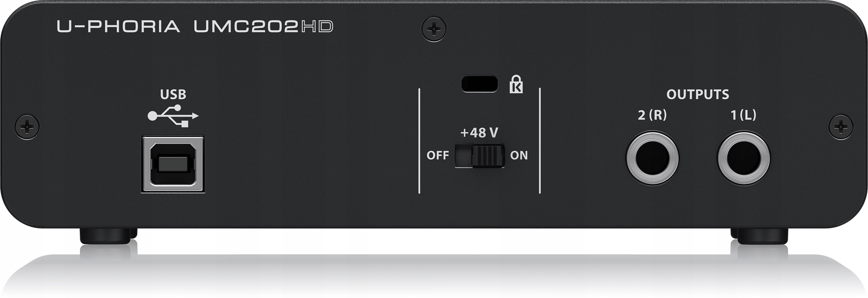Click the +48 V label text
This screenshot has height=298, width=868.
tap(479, 132)
